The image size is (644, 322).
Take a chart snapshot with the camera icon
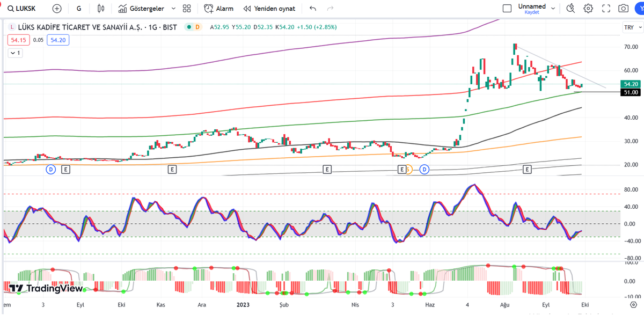pos(623,9)
